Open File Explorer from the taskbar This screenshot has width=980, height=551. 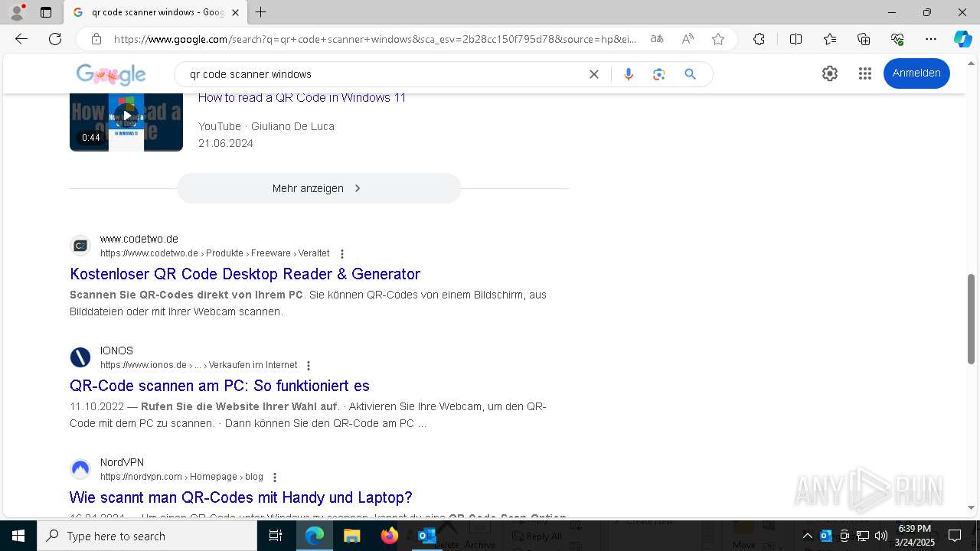click(x=351, y=536)
